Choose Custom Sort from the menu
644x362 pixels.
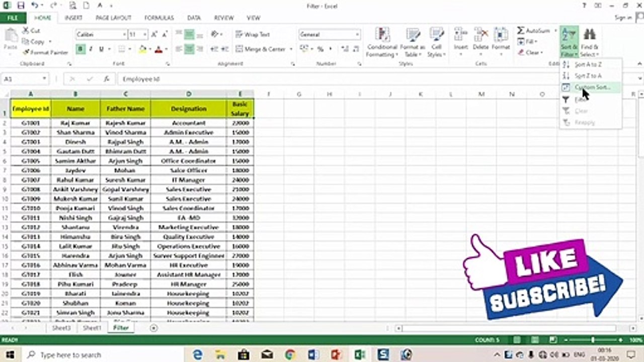(590, 87)
